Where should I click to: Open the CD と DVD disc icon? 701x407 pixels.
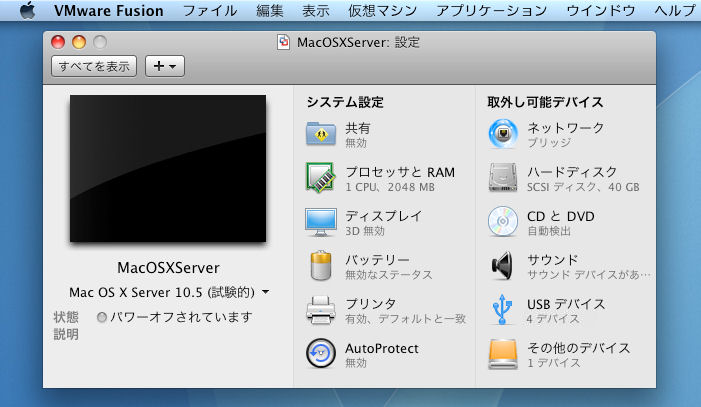click(x=503, y=221)
